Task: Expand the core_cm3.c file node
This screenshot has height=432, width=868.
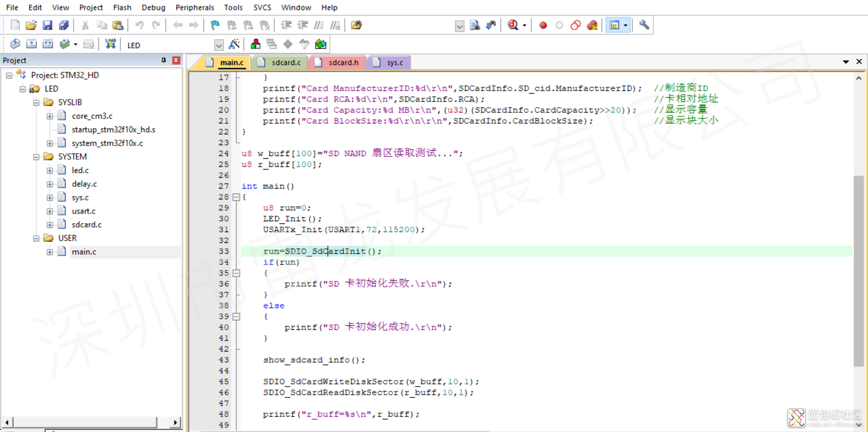Action: [50, 116]
